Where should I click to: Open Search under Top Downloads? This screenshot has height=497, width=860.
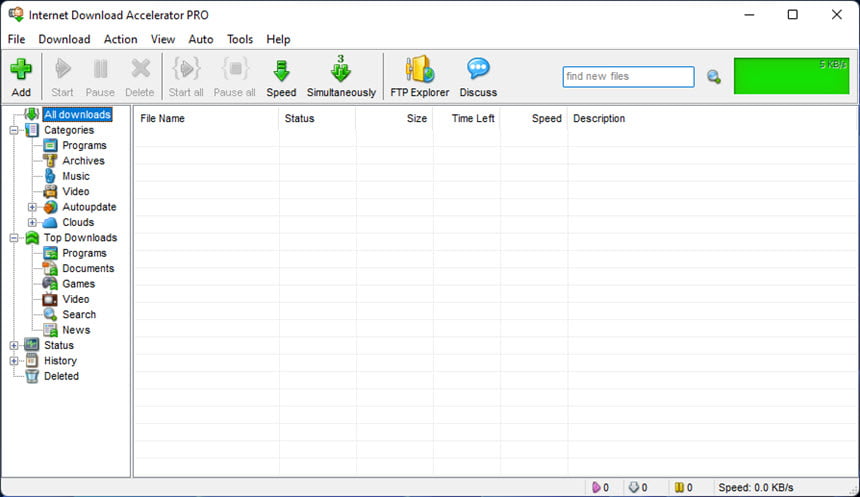coord(79,314)
